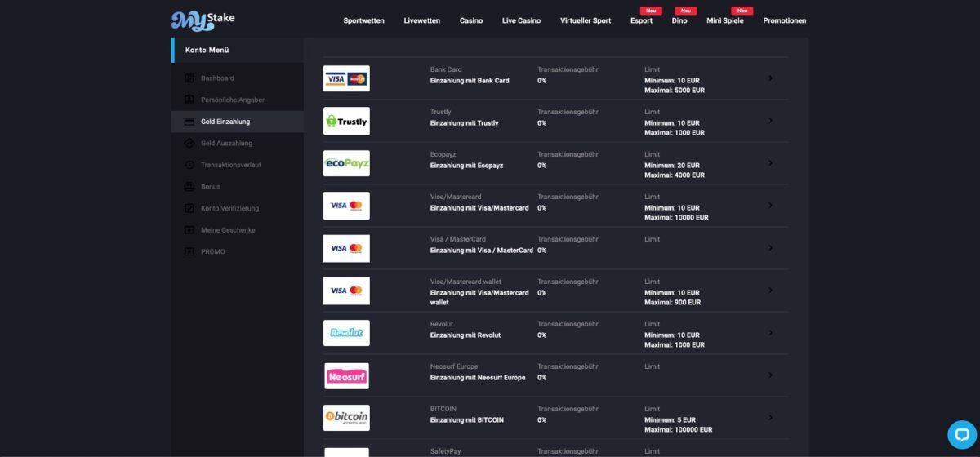Select the Visa/Mastercard row logo
This screenshot has height=457, width=980.
coord(346,206)
